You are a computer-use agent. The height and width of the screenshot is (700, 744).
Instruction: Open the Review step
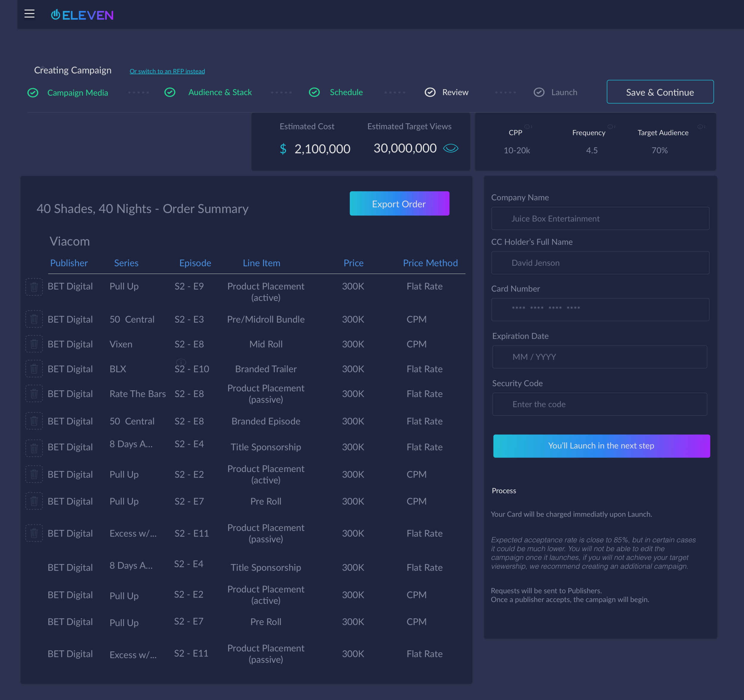pyautogui.click(x=455, y=92)
